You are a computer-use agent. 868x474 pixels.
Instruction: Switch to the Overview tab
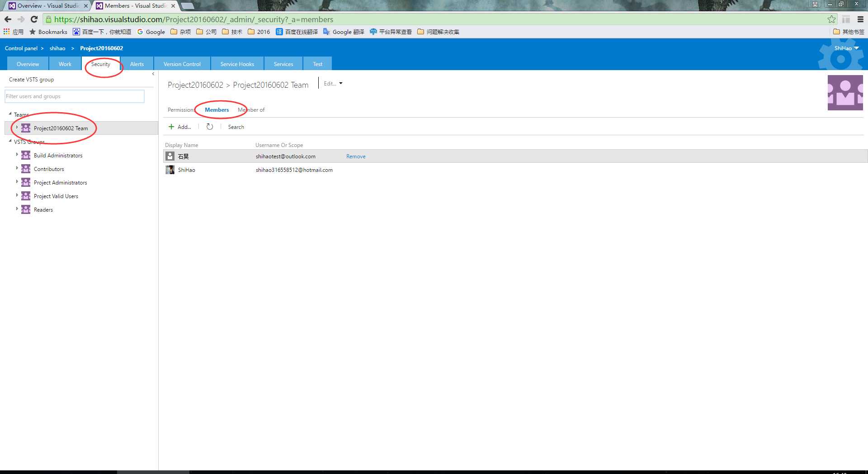pos(28,64)
